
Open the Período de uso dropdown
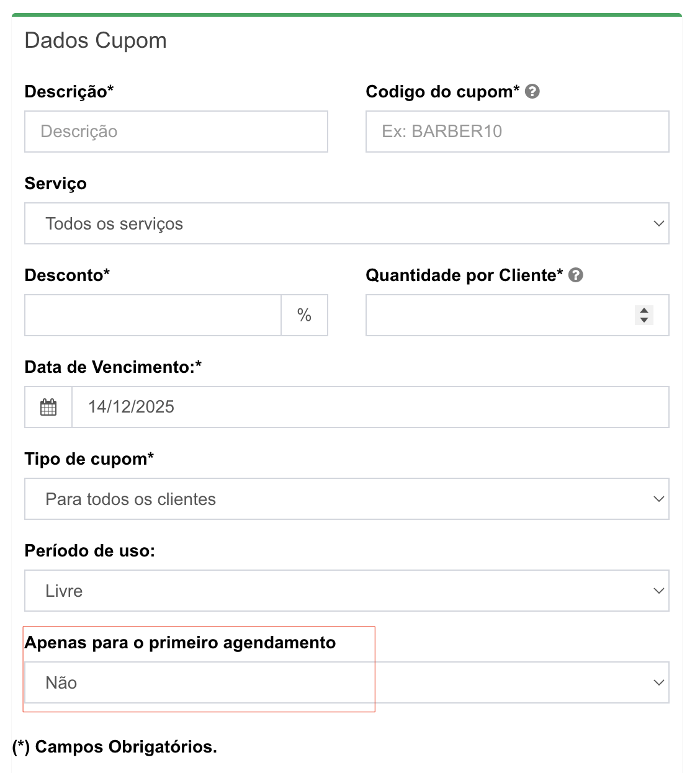pos(346,591)
